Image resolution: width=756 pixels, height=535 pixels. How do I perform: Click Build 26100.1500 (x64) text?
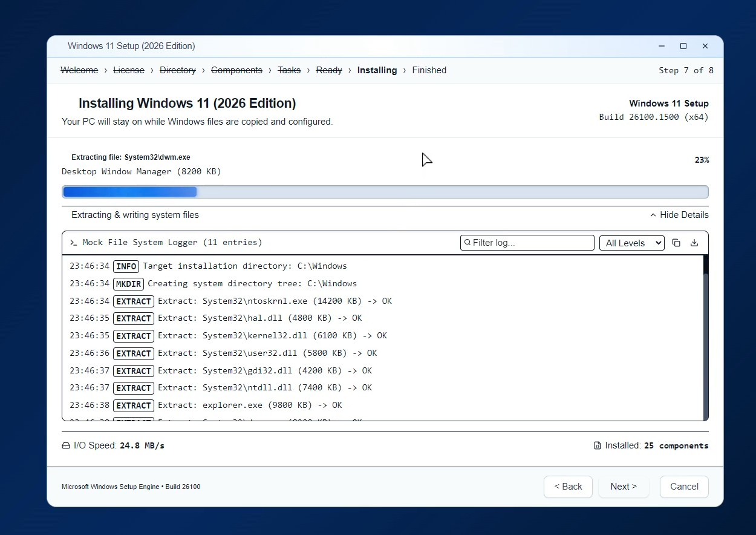[654, 117]
